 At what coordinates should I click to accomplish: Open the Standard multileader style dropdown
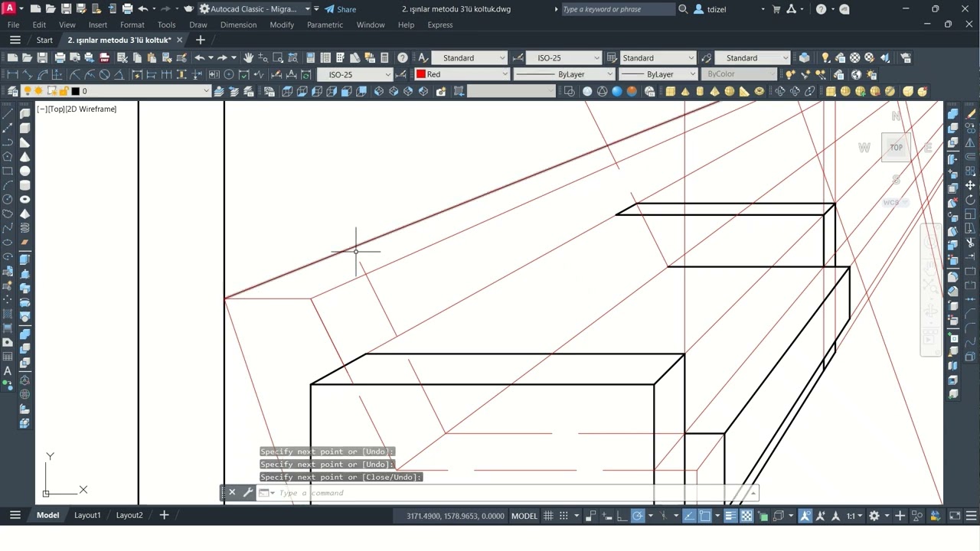pos(753,57)
